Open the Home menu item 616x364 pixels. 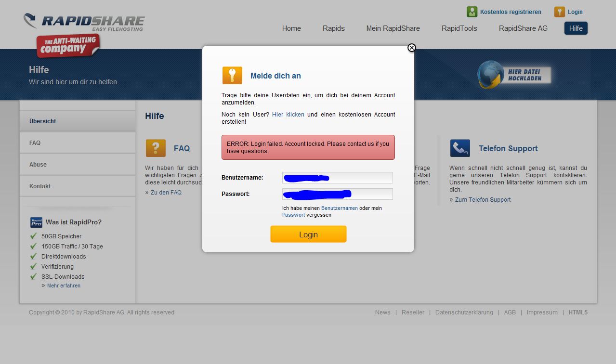[291, 28]
